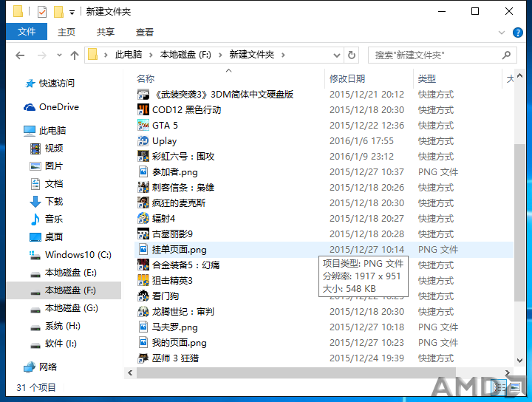Click 本地磁盘 (F:) in the address bar
Screen dimensions: 532x402
185,55
